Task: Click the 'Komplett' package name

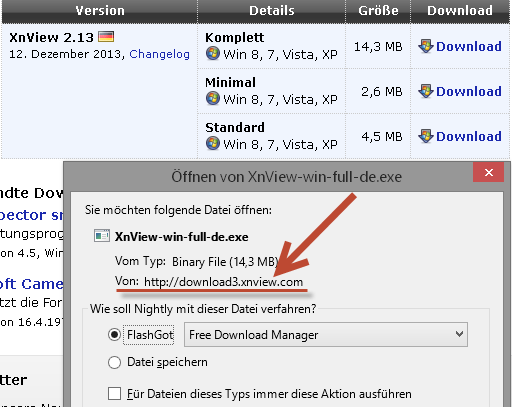Action: coord(235,37)
